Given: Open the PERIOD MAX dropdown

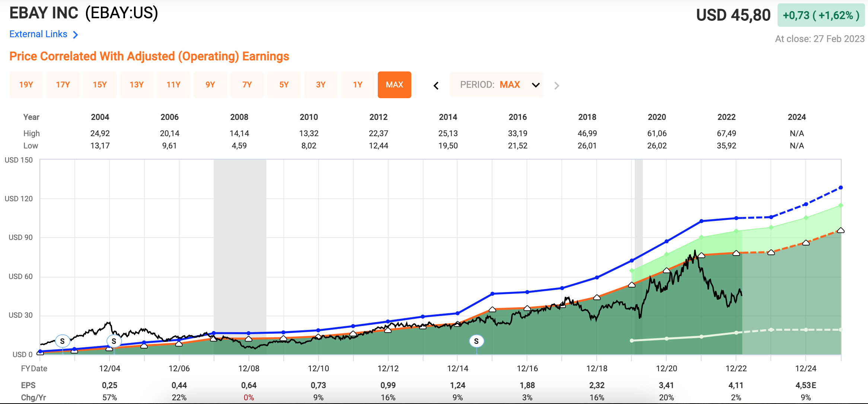Looking at the screenshot, I should [496, 85].
